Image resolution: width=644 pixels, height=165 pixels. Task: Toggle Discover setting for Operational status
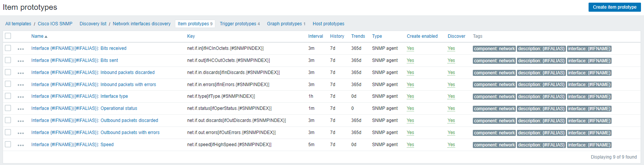tap(451, 108)
